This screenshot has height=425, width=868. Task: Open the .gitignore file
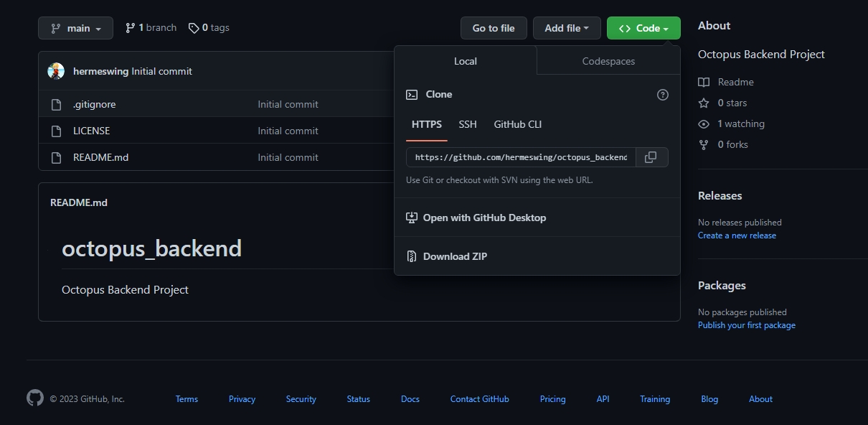pos(95,105)
